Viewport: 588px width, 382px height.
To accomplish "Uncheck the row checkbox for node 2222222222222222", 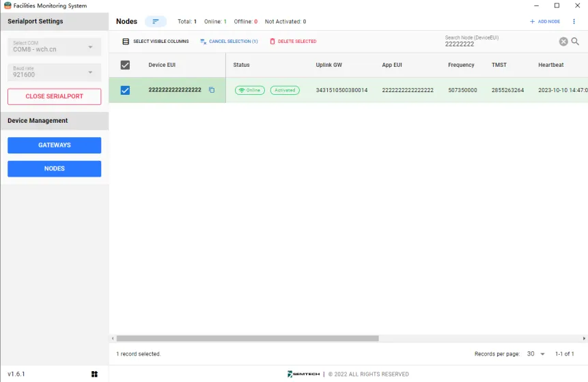I will click(125, 90).
